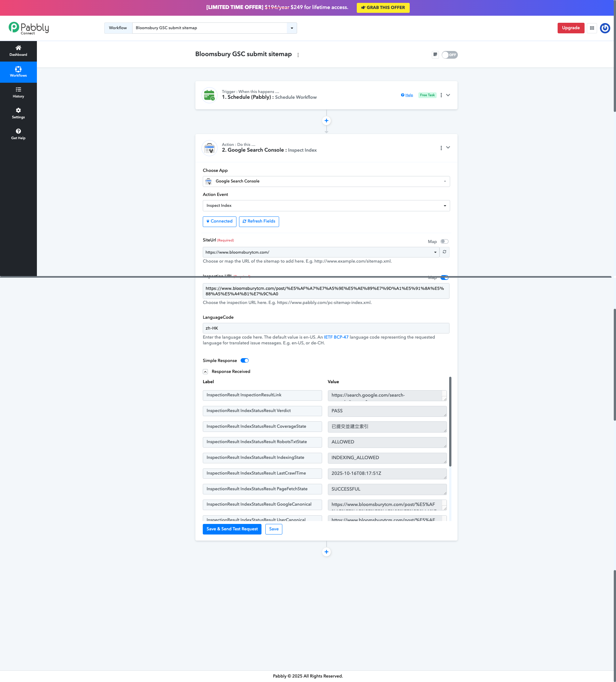The width and height of the screenshot is (616, 682).
Task: Open Schedule trigger step options menu
Action: pyautogui.click(x=441, y=96)
